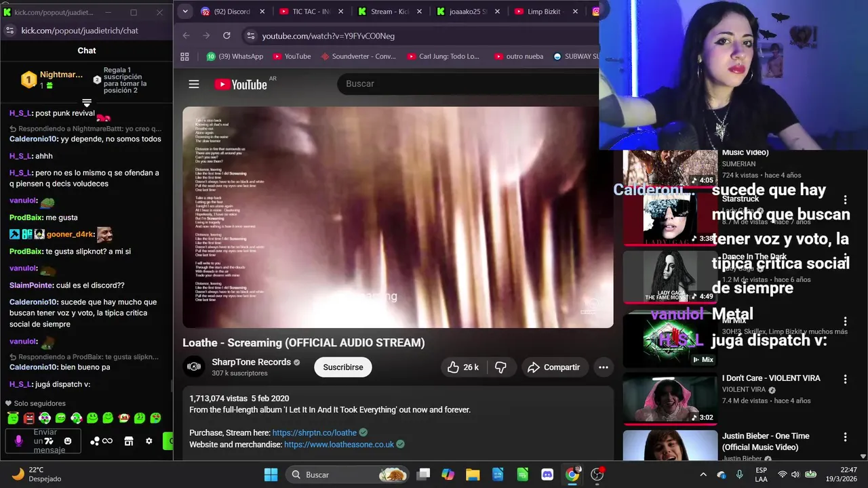Open the Carl Jung bookmark
The image size is (868, 488).
tap(443, 56)
